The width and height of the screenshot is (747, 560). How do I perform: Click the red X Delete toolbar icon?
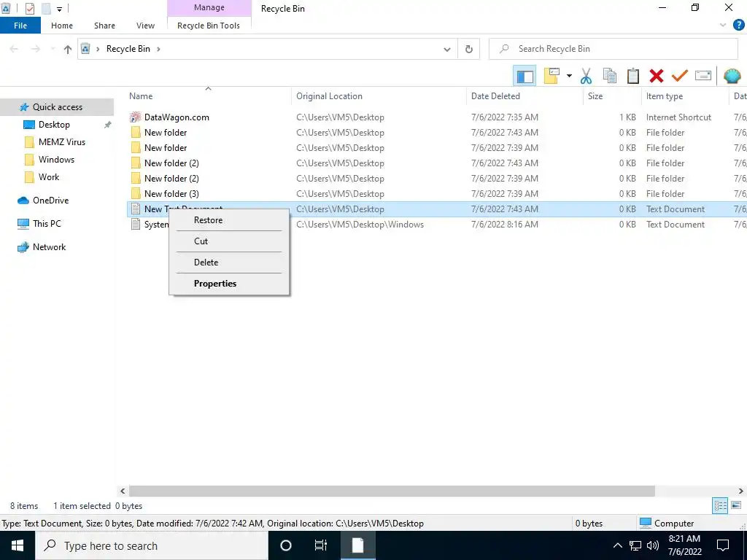[657, 76]
